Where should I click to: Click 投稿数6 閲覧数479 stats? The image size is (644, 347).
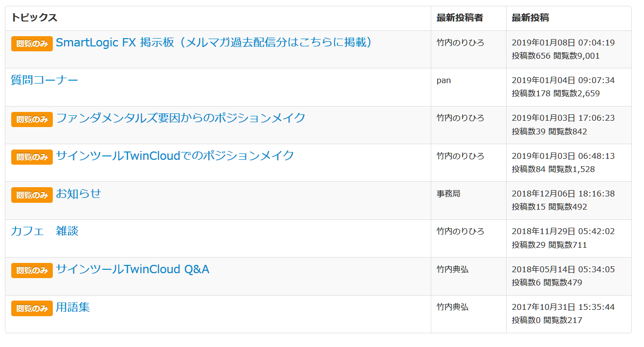point(547,282)
